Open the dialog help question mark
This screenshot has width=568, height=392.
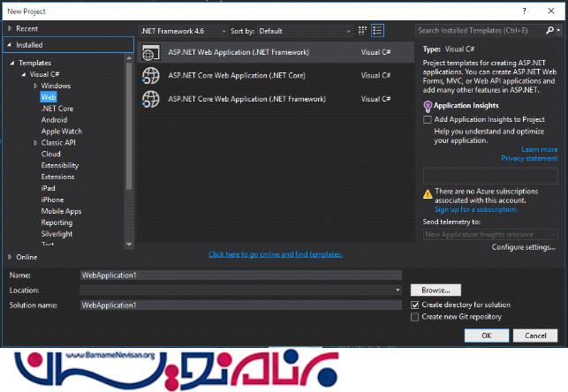pos(524,11)
